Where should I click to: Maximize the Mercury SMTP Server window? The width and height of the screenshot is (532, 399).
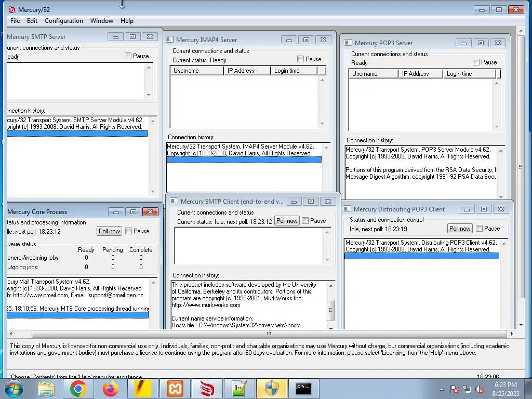132,37
